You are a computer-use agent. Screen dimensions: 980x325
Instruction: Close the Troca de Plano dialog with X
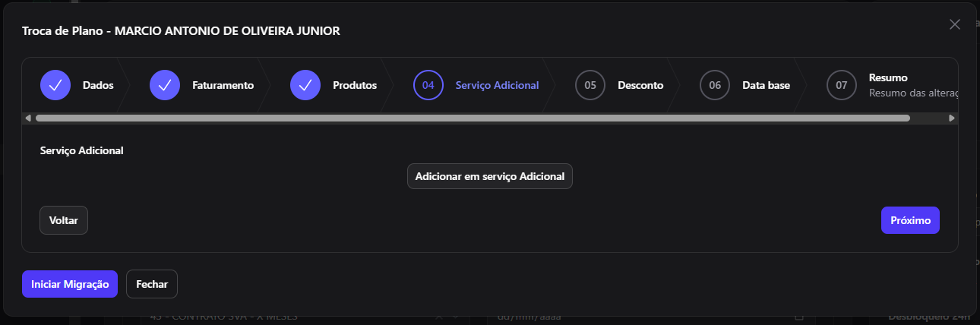coord(955,24)
